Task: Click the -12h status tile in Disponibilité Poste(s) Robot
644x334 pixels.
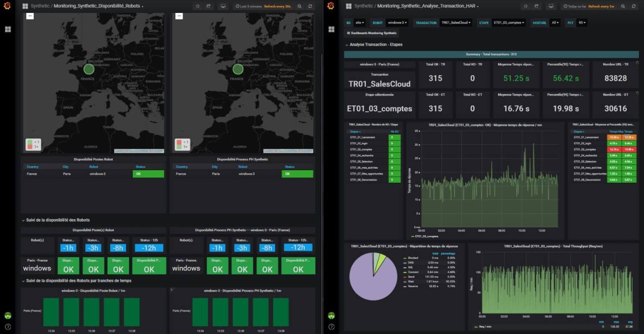Action: [149, 248]
